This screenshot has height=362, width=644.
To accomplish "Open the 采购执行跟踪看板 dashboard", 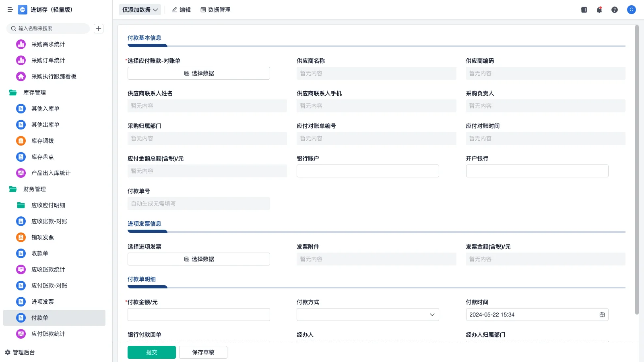I will [53, 76].
